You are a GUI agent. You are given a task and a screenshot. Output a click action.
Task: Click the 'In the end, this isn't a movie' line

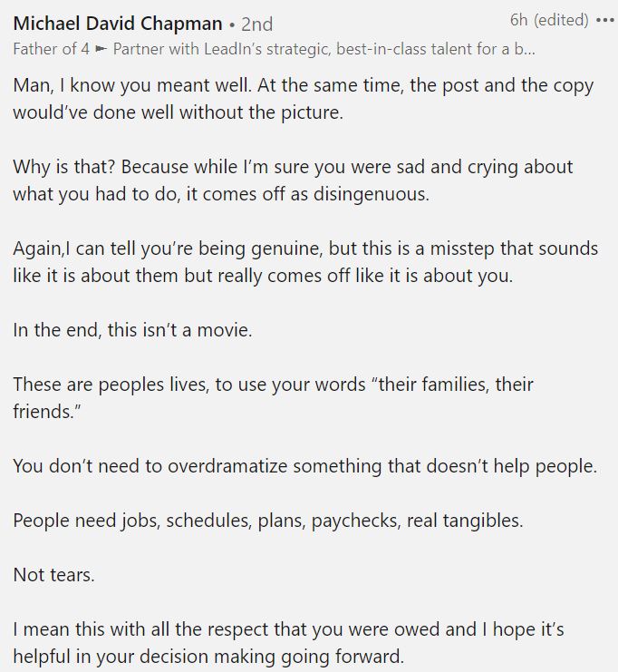click(133, 330)
